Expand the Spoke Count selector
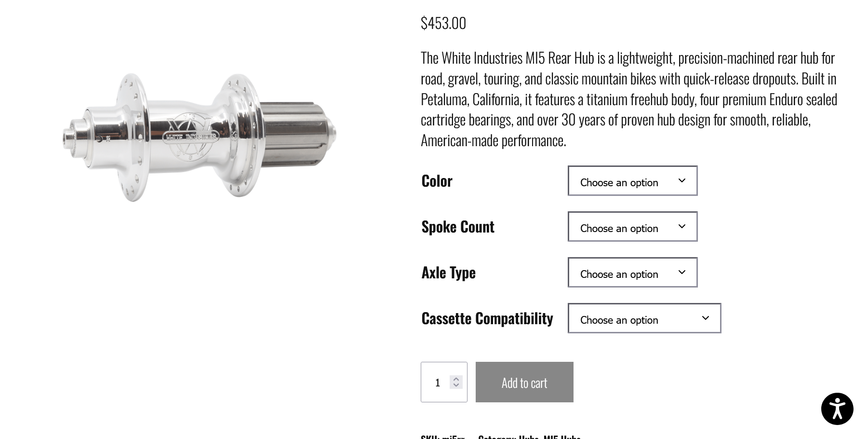Screen dimensions: 868x439 coord(632,227)
